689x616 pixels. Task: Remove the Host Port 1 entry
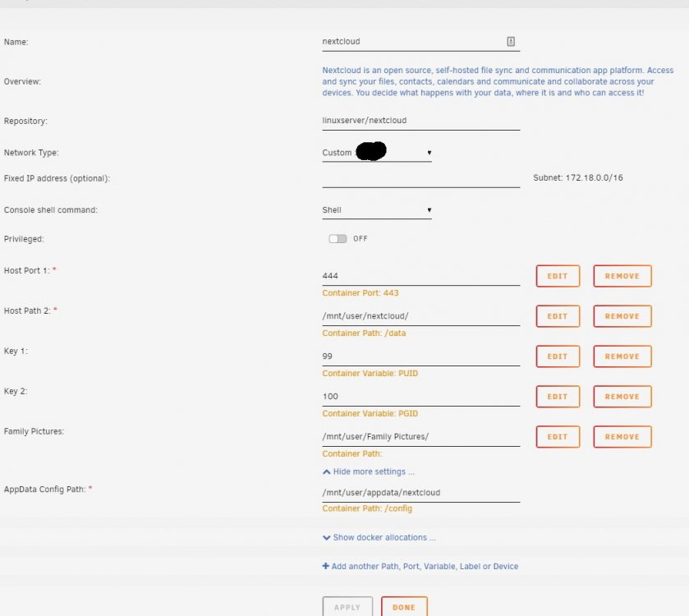622,276
